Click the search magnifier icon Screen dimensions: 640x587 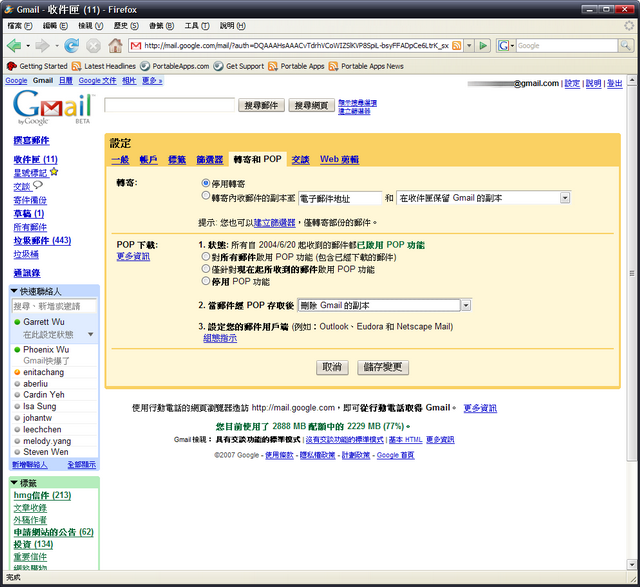click(625, 46)
